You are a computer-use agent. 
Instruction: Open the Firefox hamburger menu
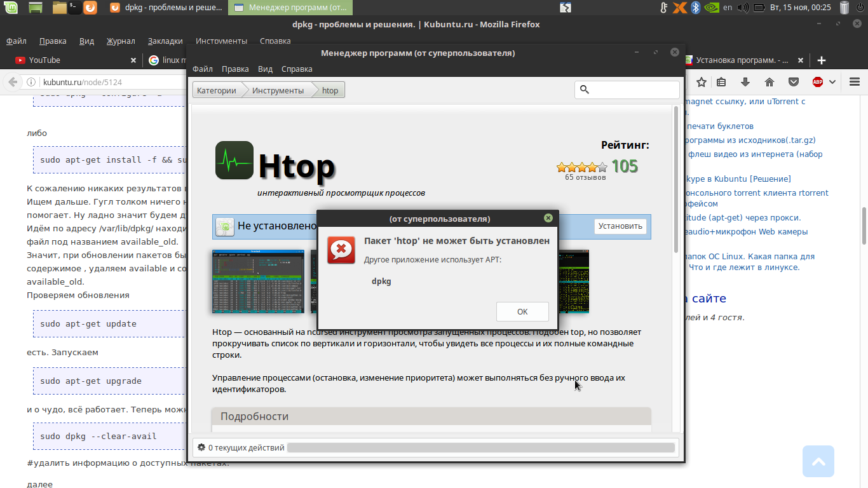[854, 82]
